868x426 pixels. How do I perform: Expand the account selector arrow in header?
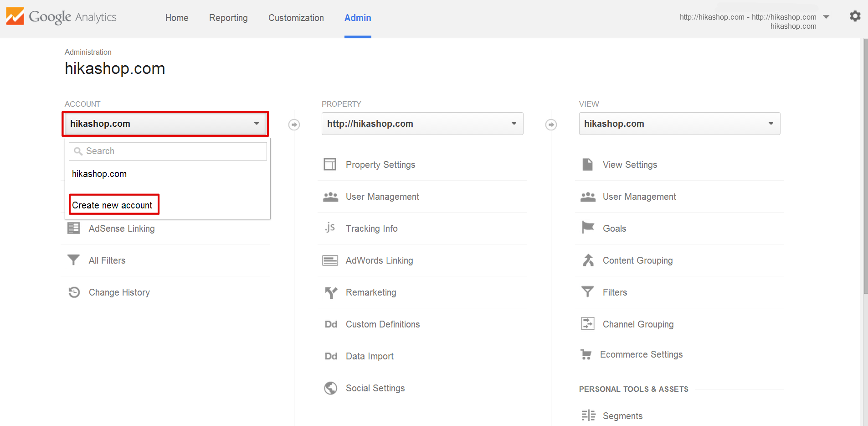(x=826, y=17)
